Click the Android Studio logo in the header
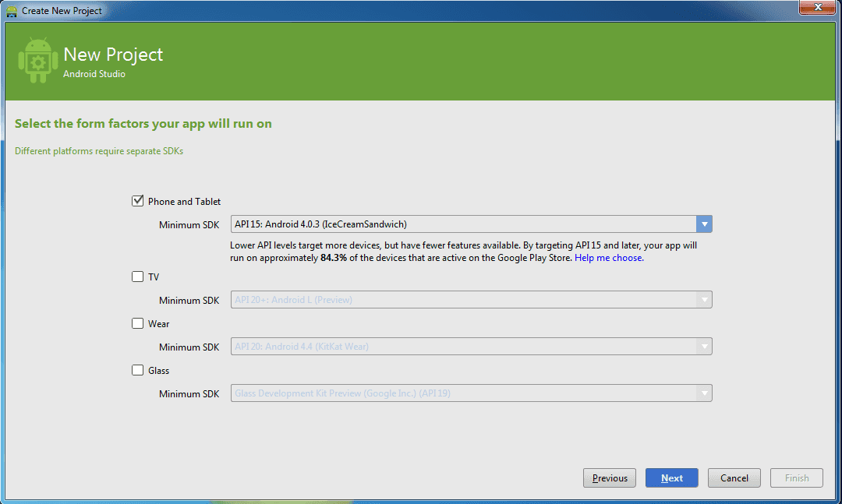 [37, 60]
